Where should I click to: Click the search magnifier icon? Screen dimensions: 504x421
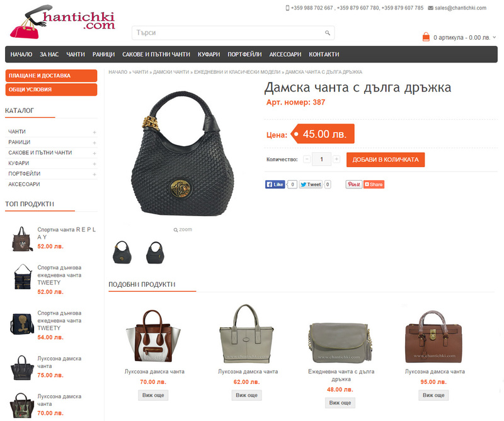point(327,33)
